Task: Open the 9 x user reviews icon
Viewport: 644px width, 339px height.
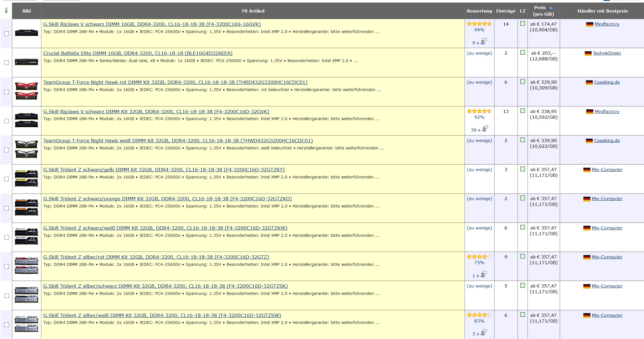Action: coord(483,42)
